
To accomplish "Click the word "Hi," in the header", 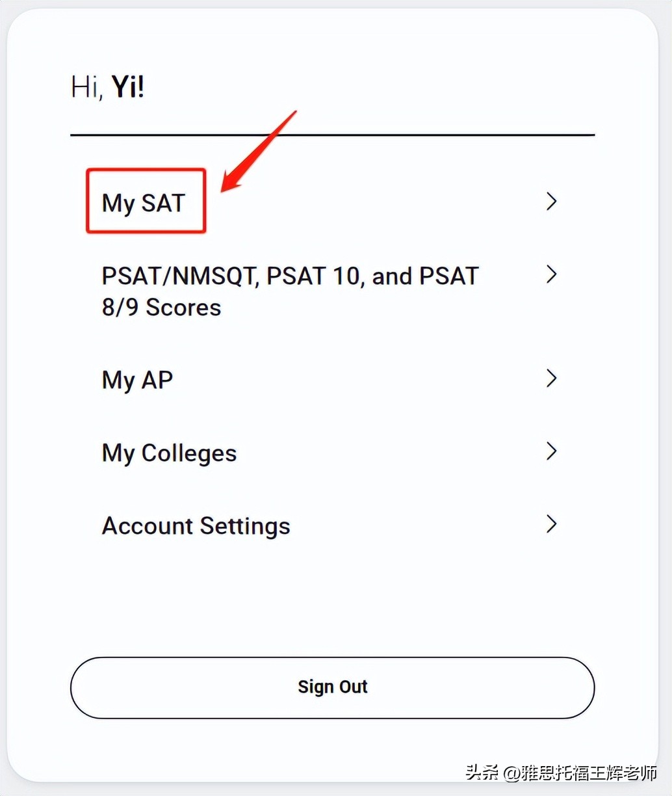I will (86, 87).
